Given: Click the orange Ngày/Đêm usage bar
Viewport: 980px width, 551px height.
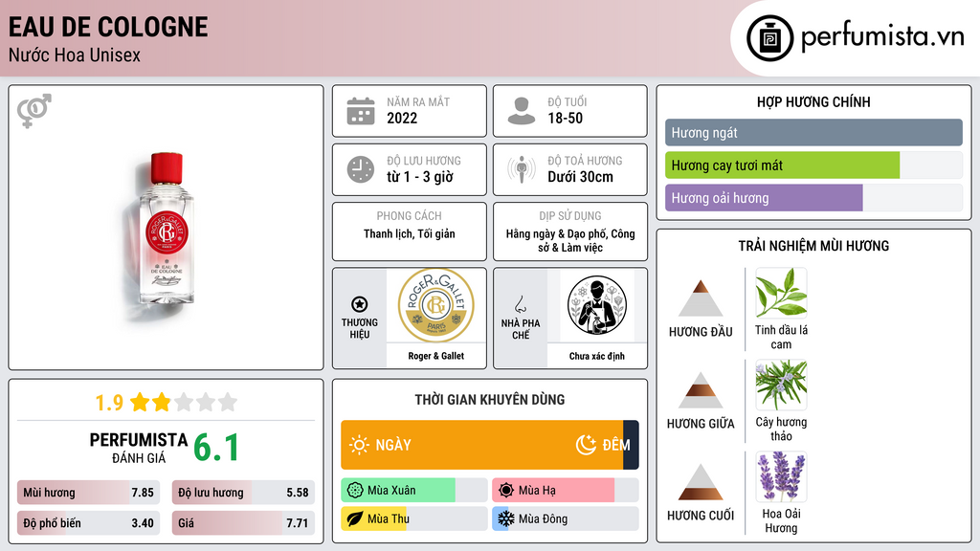Looking at the screenshot, I should 489,445.
